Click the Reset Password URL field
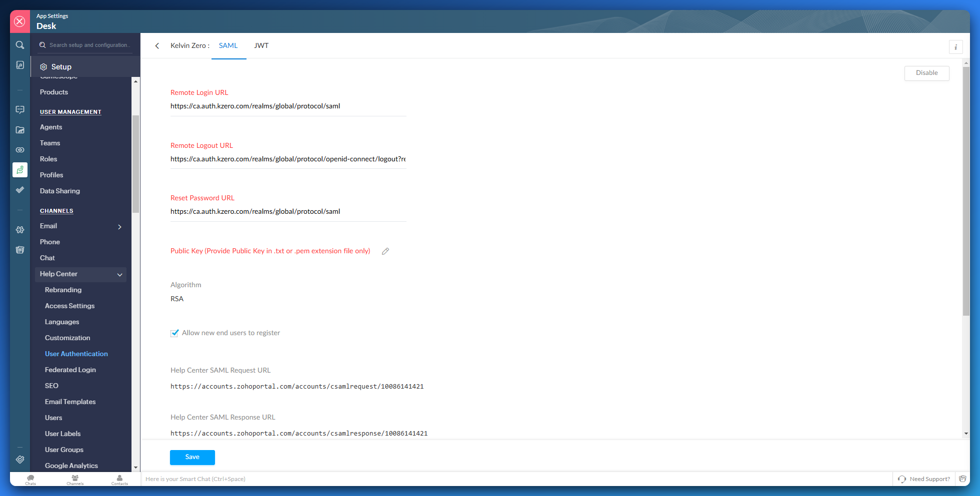 pos(288,212)
